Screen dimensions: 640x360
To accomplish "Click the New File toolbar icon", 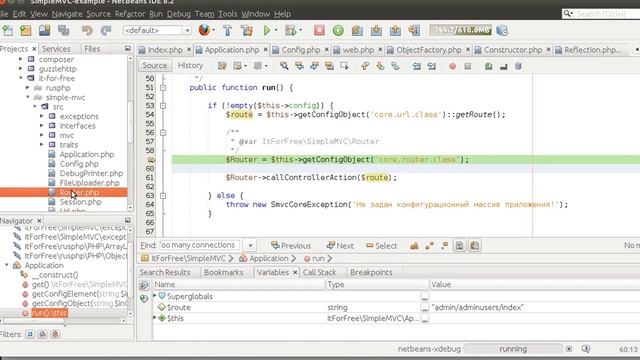I will [x=7, y=30].
